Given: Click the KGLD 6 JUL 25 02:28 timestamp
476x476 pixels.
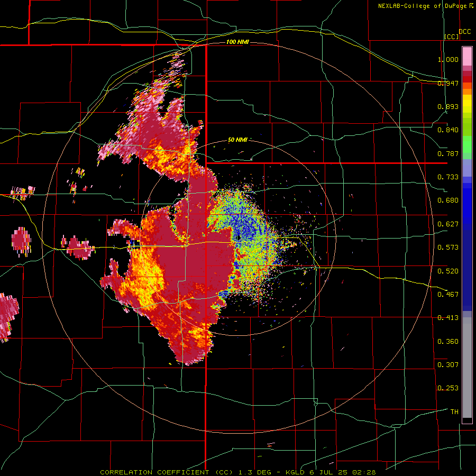Looking at the screenshot, I should click(331, 472).
